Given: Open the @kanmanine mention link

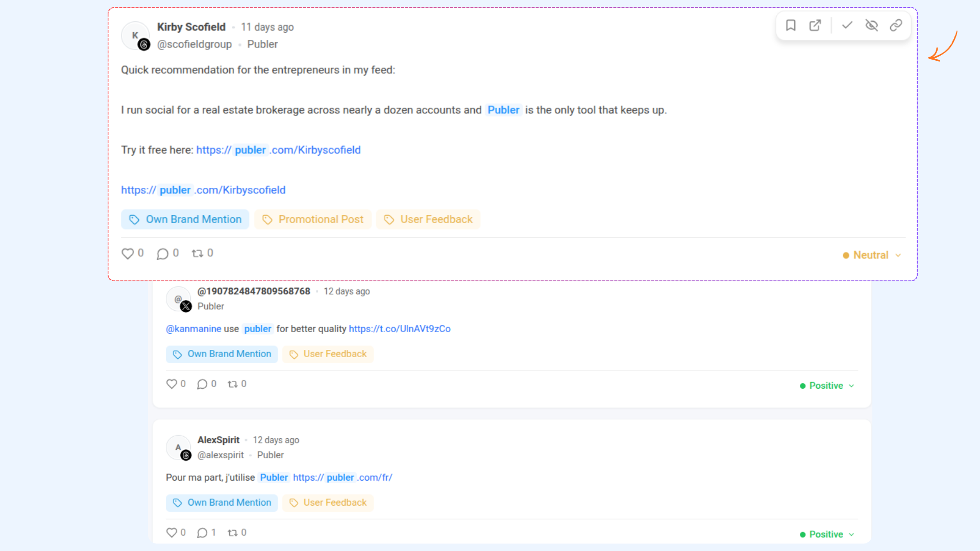Looking at the screenshot, I should click(193, 329).
